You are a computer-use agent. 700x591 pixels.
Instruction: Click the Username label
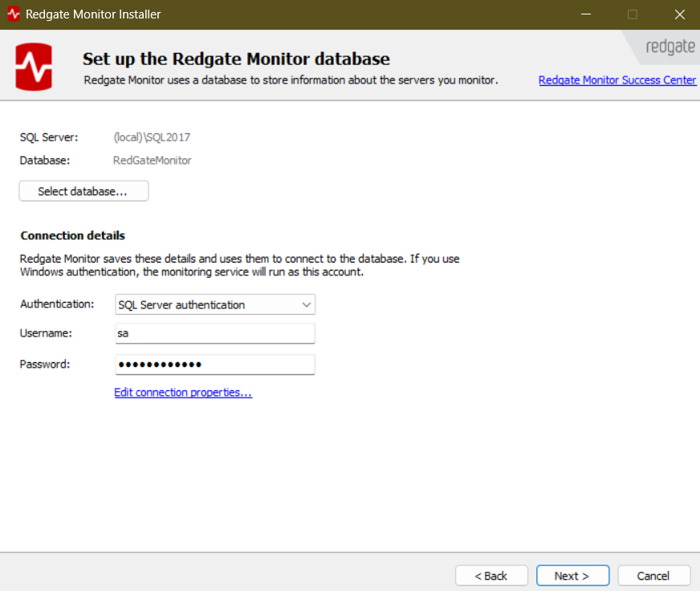coord(46,333)
